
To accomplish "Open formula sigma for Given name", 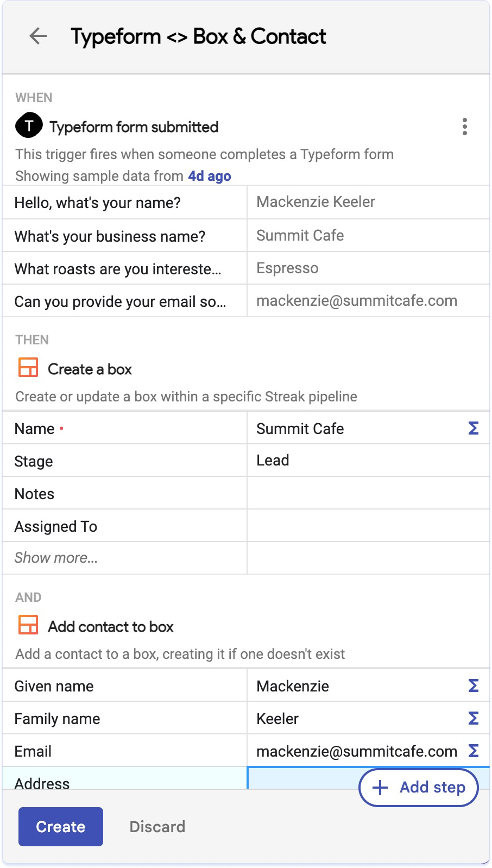I will tap(474, 685).
